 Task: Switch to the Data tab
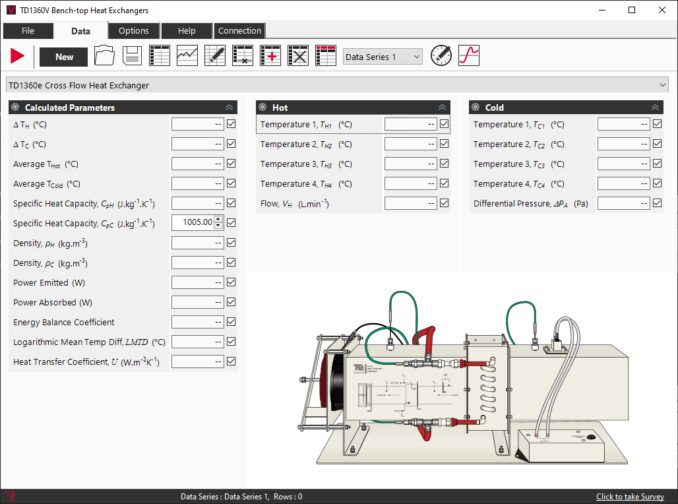(81, 31)
